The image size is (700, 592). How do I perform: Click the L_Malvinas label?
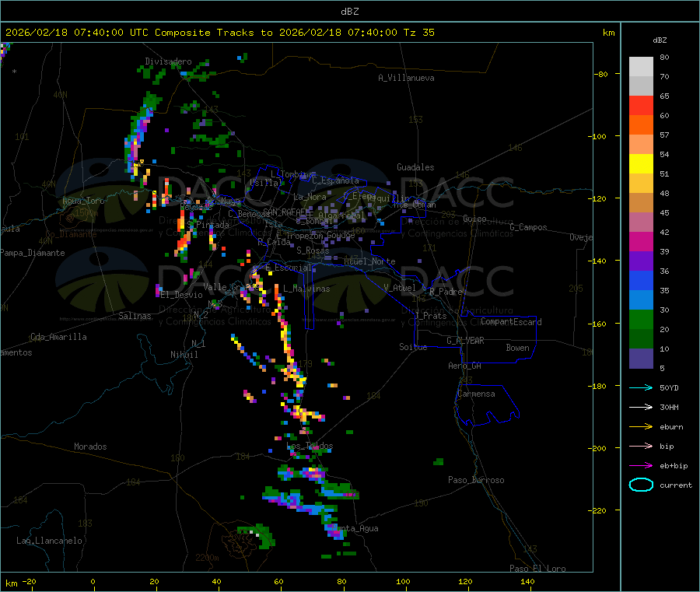306,289
